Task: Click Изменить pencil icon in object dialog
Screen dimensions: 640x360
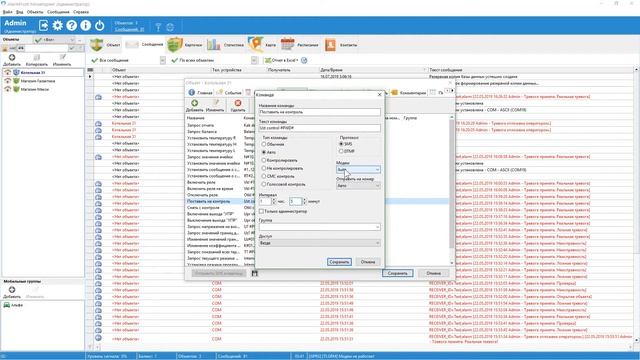Action: (x=216, y=103)
